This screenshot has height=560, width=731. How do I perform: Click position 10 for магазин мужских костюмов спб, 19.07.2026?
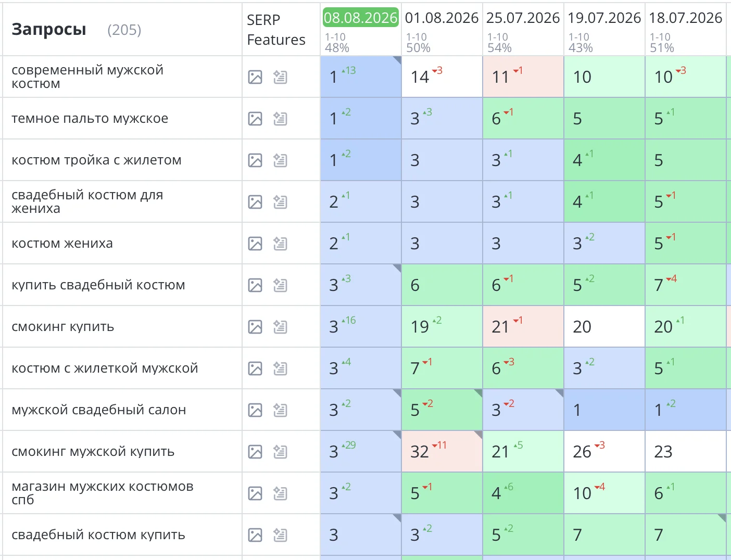pyautogui.click(x=604, y=493)
